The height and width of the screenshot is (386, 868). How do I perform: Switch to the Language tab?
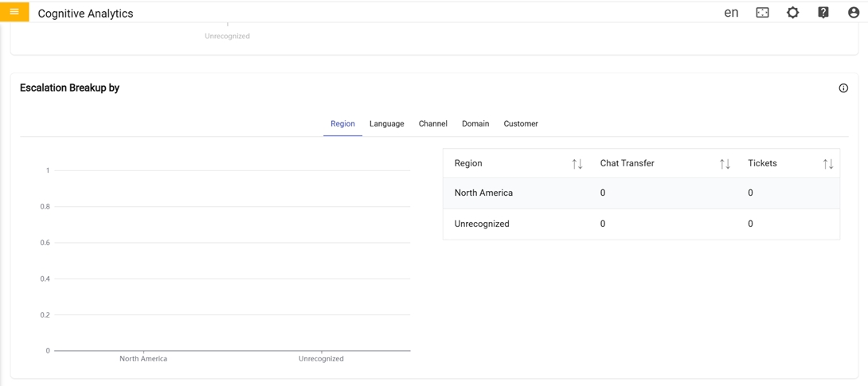coord(386,124)
